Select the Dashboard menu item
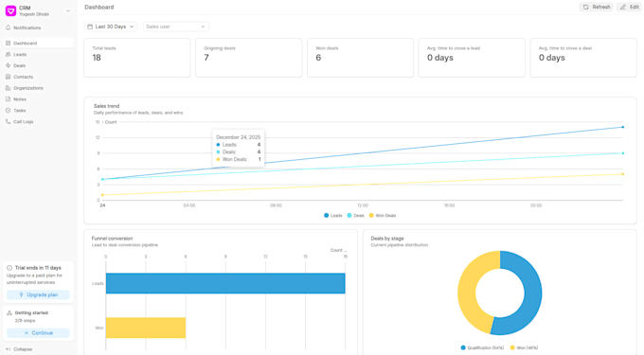 pyautogui.click(x=38, y=44)
